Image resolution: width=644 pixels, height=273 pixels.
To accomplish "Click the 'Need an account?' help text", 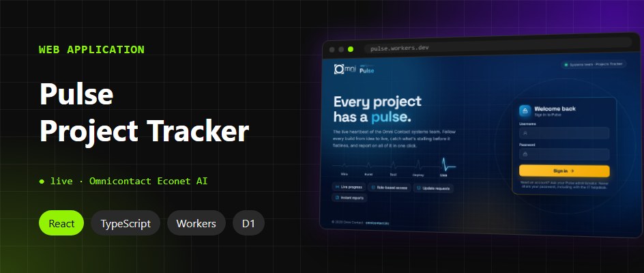I will [x=563, y=185].
